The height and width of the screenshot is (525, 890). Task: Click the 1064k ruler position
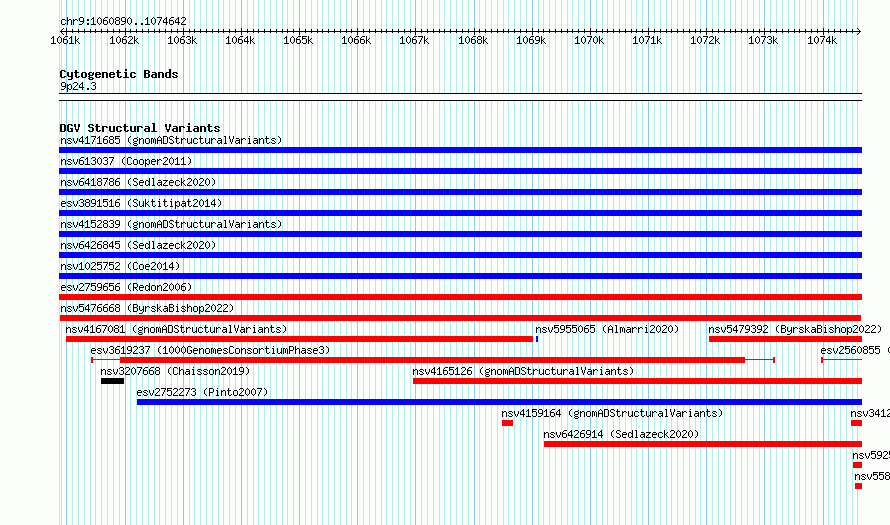point(240,40)
